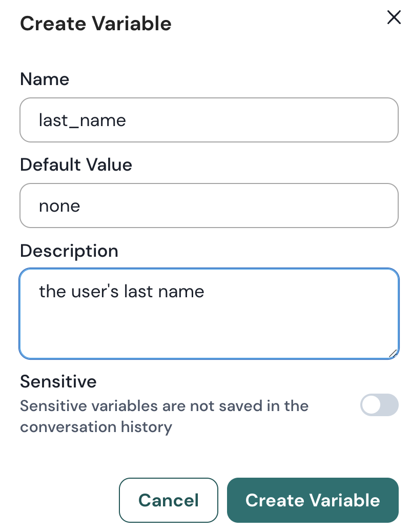Enable the Sensitive toggle switch

coord(379,405)
